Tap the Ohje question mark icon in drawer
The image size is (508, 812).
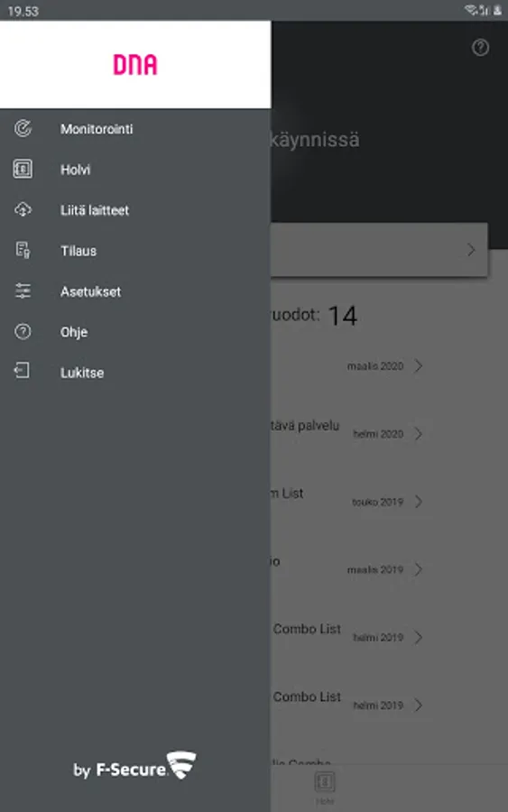click(23, 331)
